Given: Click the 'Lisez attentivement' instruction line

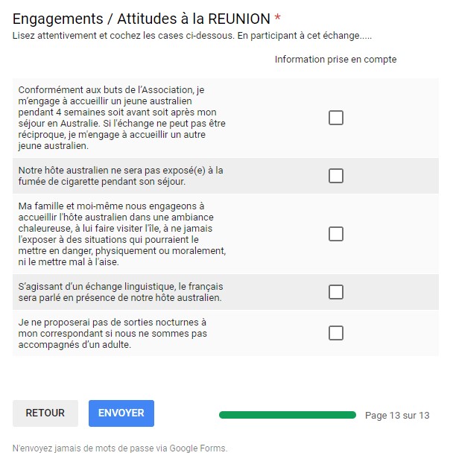Looking at the screenshot, I should tap(192, 36).
